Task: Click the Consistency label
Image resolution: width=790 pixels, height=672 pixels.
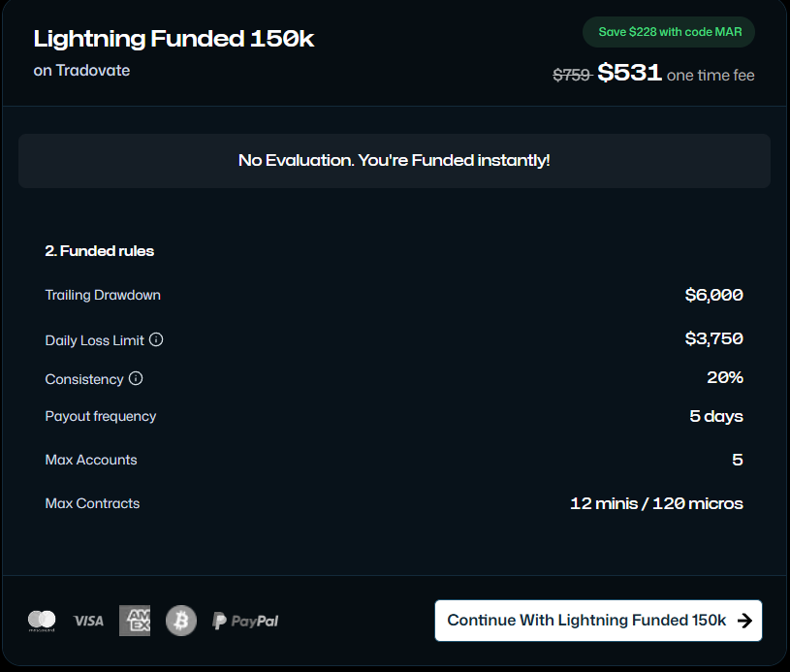Action: [x=84, y=379]
